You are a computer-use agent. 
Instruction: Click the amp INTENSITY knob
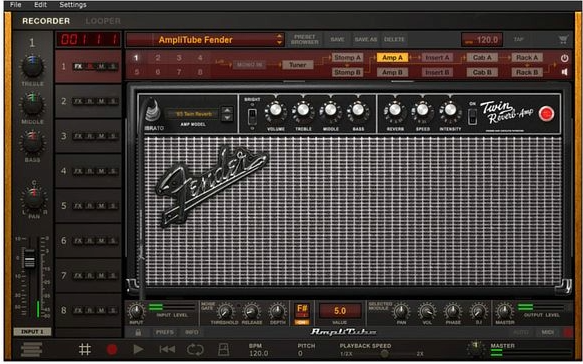coord(450,110)
